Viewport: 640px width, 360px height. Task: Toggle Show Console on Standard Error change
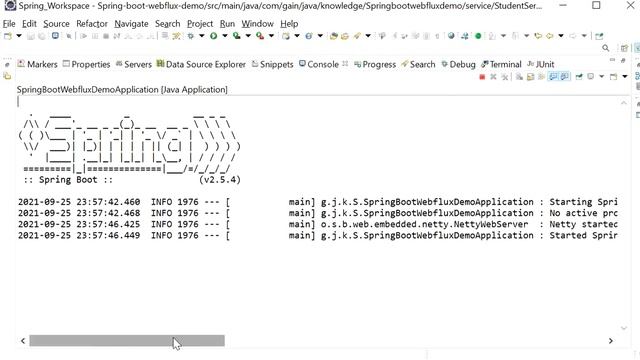tap(564, 77)
